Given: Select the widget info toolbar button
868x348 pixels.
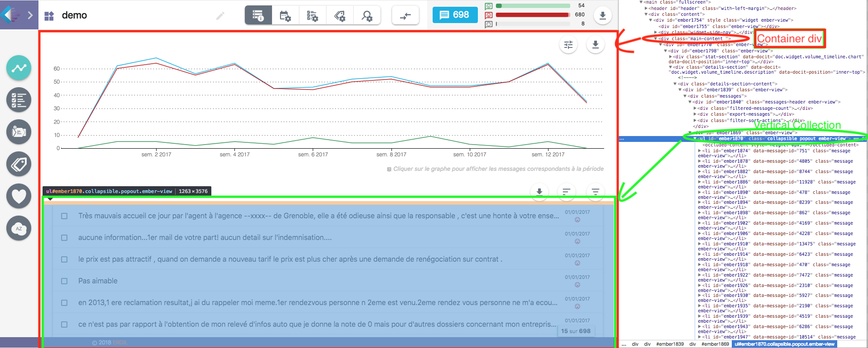Looking at the screenshot, I should coord(258,15).
